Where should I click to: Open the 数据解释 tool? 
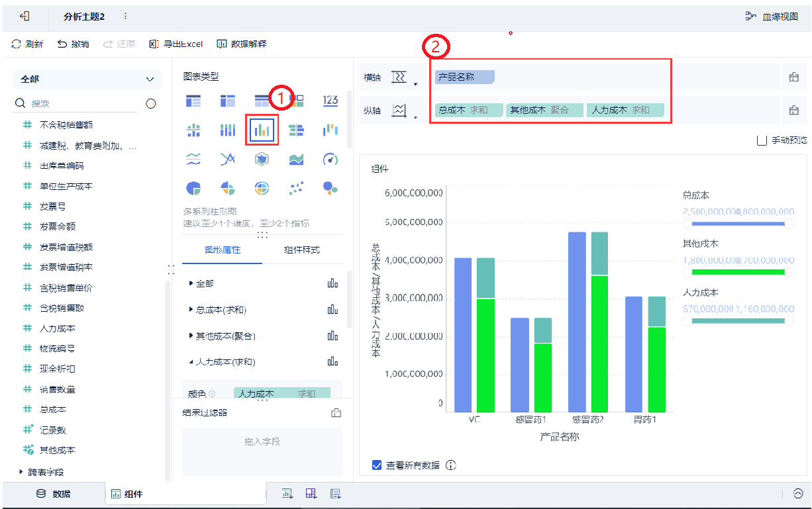242,44
